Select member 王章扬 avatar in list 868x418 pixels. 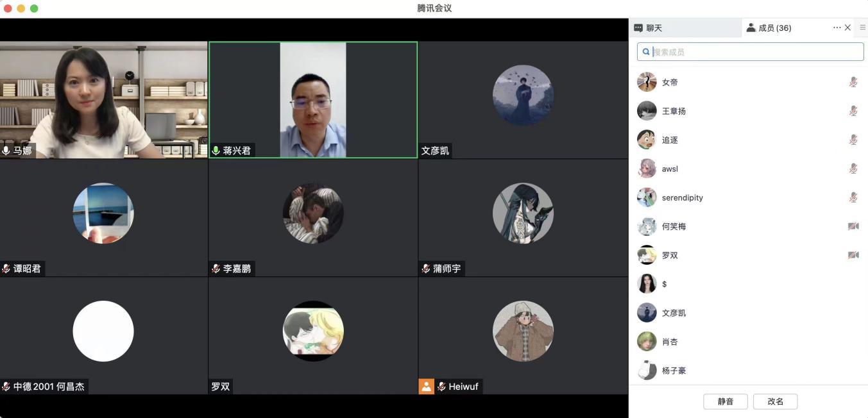click(647, 111)
